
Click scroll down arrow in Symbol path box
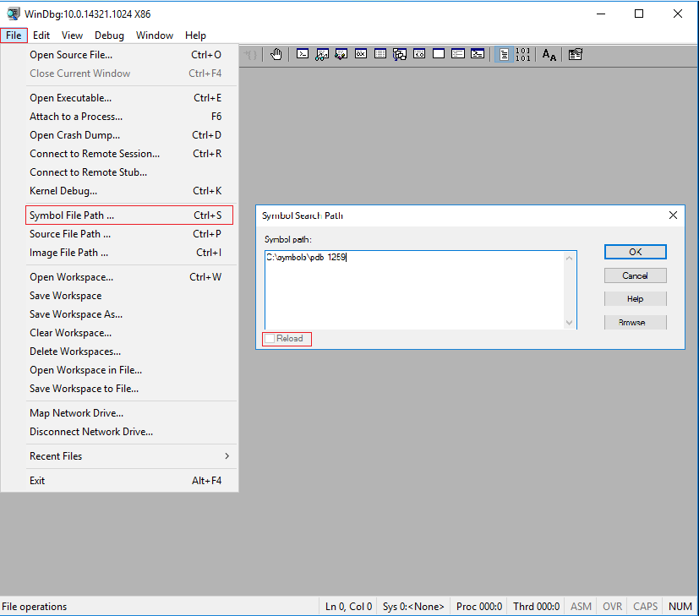click(x=569, y=323)
